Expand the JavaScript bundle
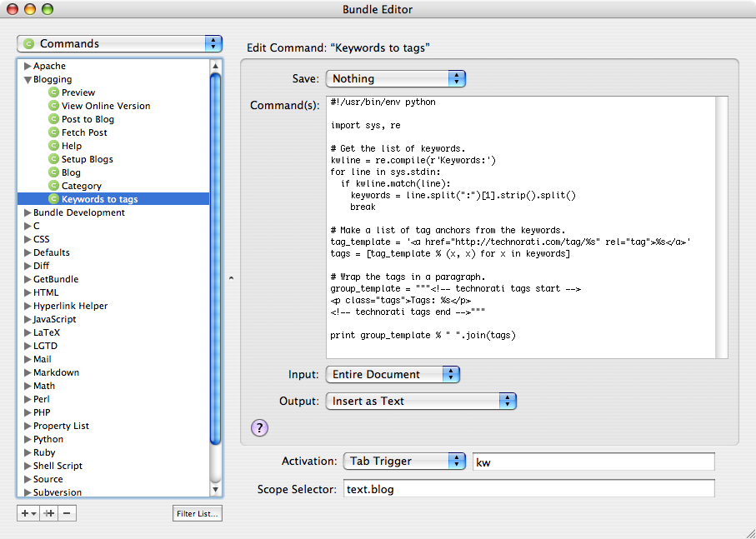756x539 pixels. click(28, 319)
